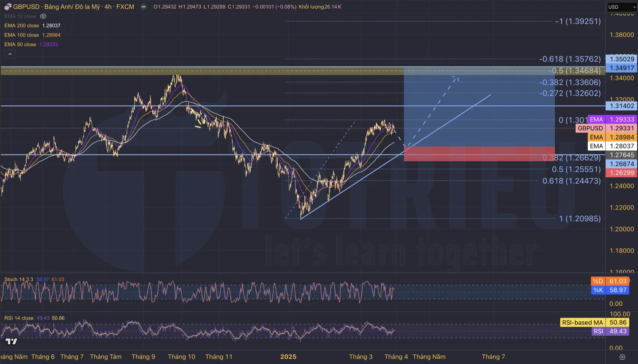Select the RSI 14 close legend entry
The image size is (638, 364).
pos(18,318)
